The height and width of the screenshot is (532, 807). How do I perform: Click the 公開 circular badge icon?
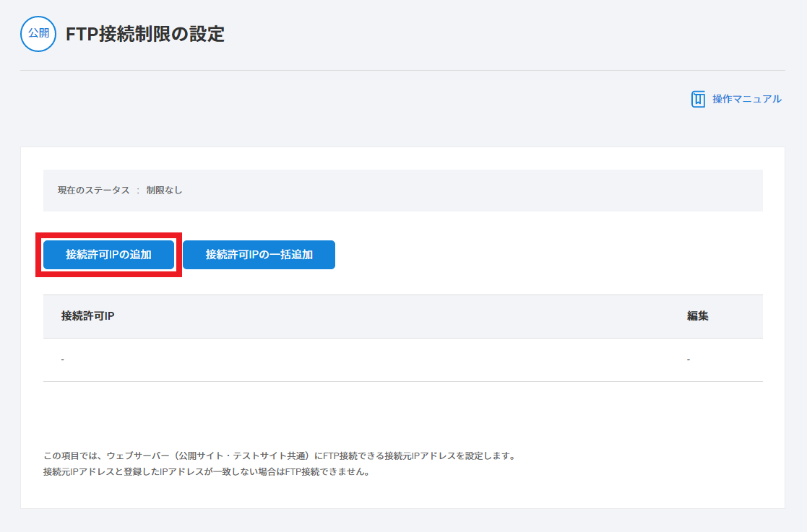(x=38, y=34)
